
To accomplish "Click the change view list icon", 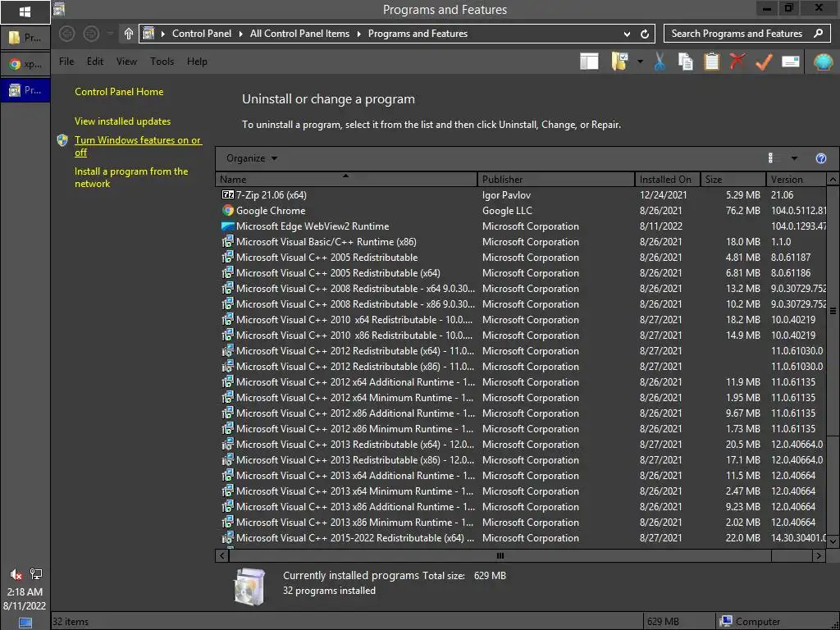I will (x=773, y=158).
